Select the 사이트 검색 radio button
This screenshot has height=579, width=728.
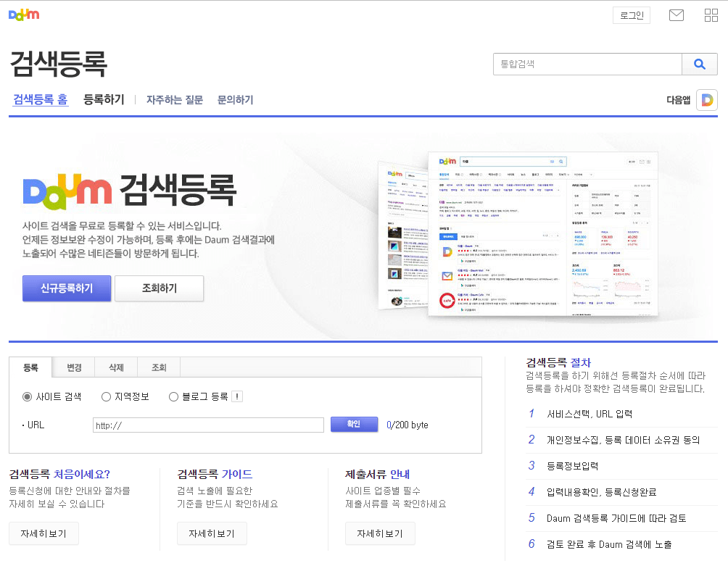(25, 396)
